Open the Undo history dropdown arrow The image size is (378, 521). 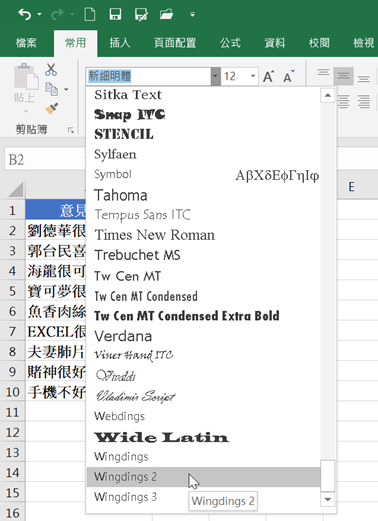click(39, 14)
